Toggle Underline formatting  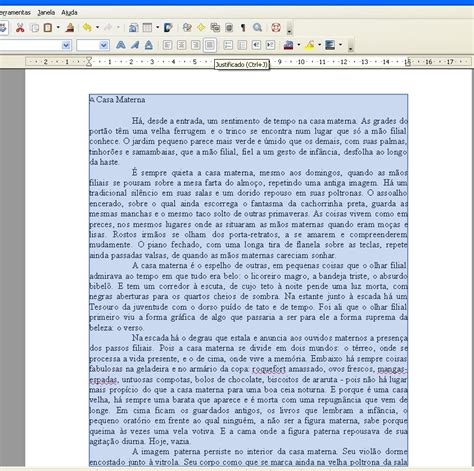[149, 45]
